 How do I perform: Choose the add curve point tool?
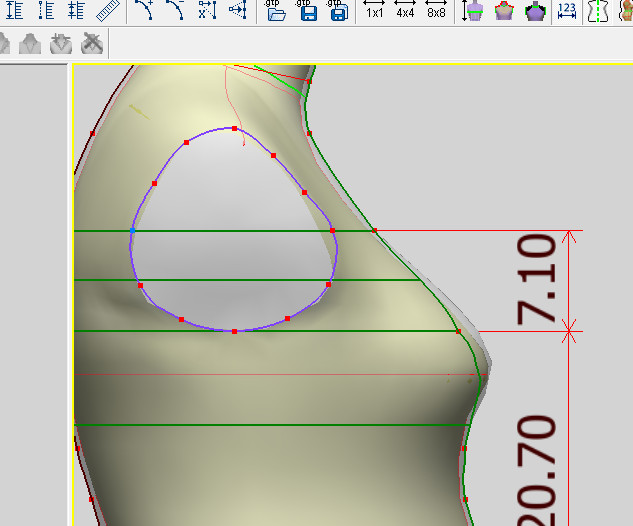145,11
